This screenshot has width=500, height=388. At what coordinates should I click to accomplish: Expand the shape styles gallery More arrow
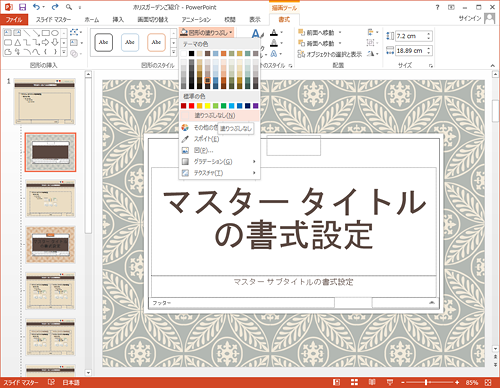pyautogui.click(x=173, y=52)
